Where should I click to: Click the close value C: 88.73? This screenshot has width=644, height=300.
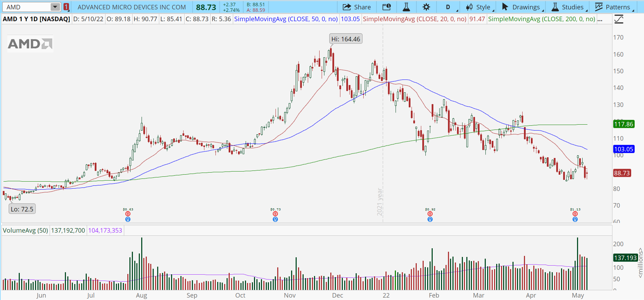197,19
